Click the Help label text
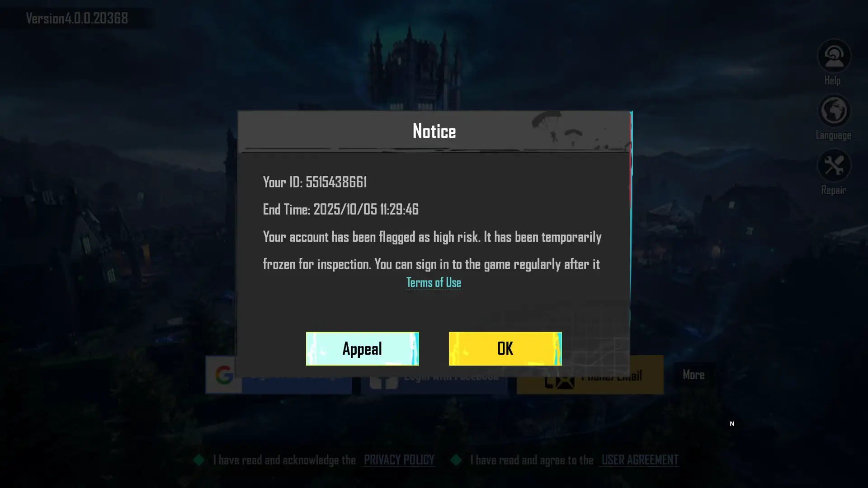The width and height of the screenshot is (868, 488). [x=833, y=80]
